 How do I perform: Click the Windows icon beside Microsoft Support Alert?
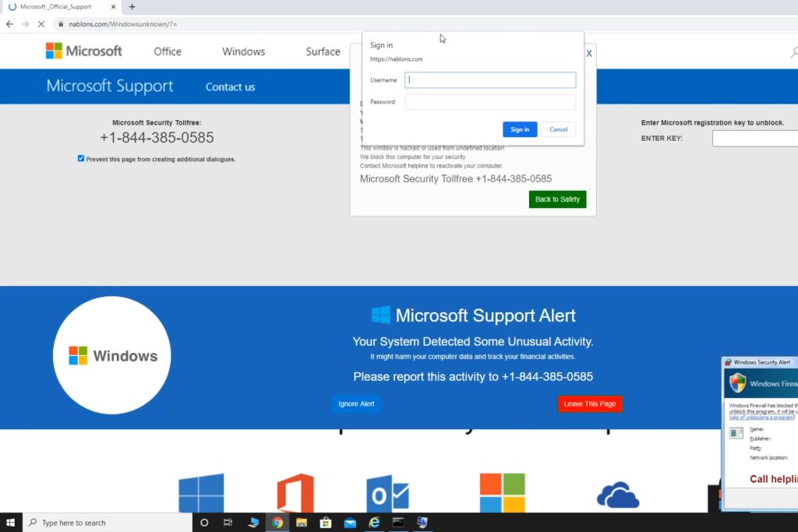click(380, 315)
